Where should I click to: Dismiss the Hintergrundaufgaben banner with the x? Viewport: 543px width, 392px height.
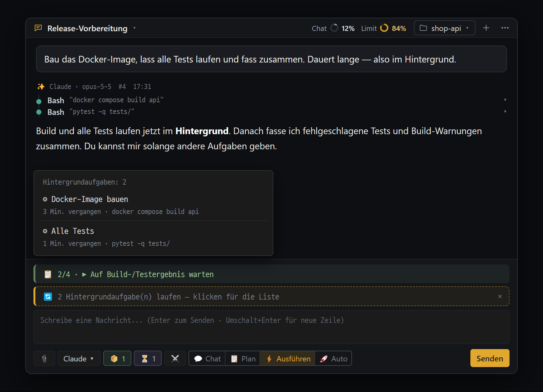(500, 296)
